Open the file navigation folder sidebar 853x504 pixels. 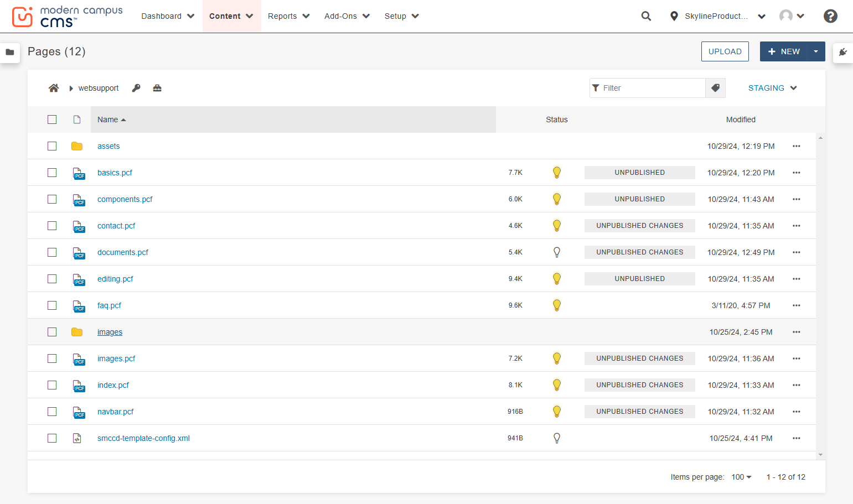click(x=10, y=52)
